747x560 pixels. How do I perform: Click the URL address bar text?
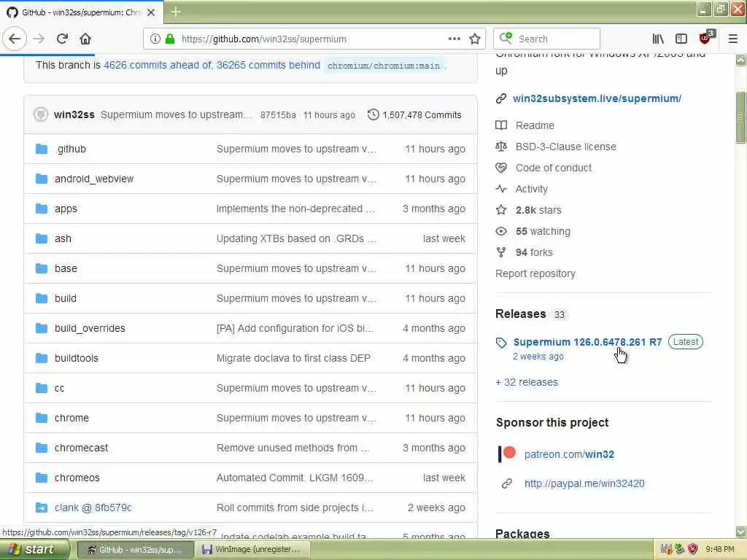tap(264, 39)
